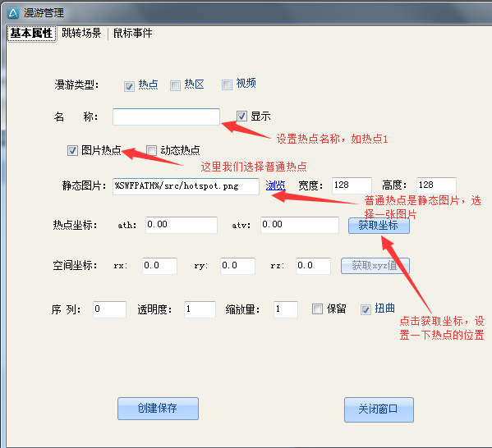Check the 动态热点 checkbox

pyautogui.click(x=152, y=150)
